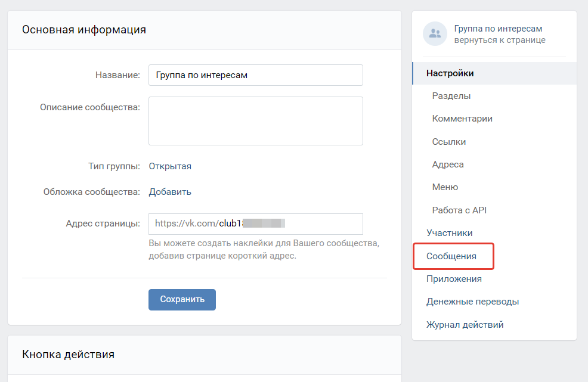Open the highlighted Сообщения section
The height and width of the screenshot is (382, 588).
(x=451, y=256)
